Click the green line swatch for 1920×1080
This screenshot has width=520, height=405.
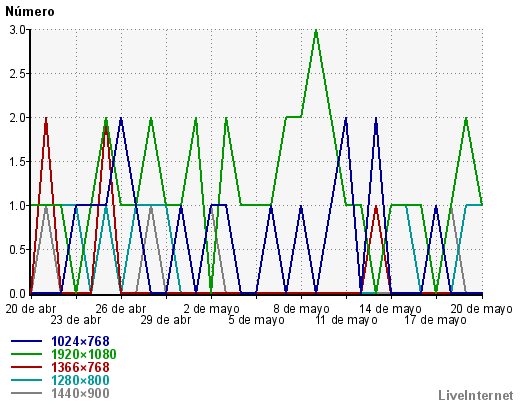point(27,354)
